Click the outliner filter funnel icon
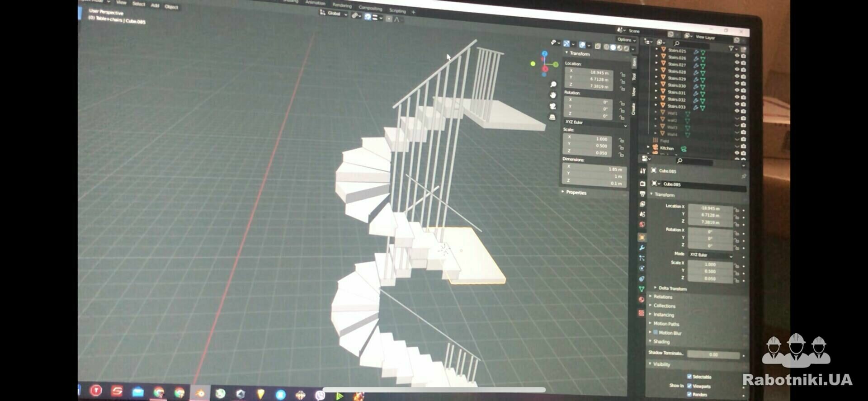 coord(731,48)
